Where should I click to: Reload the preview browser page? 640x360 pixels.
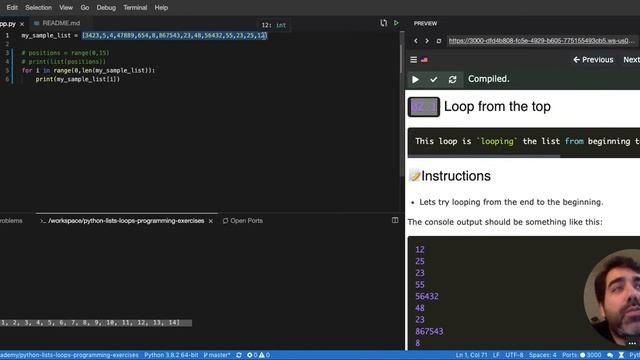(x=439, y=41)
